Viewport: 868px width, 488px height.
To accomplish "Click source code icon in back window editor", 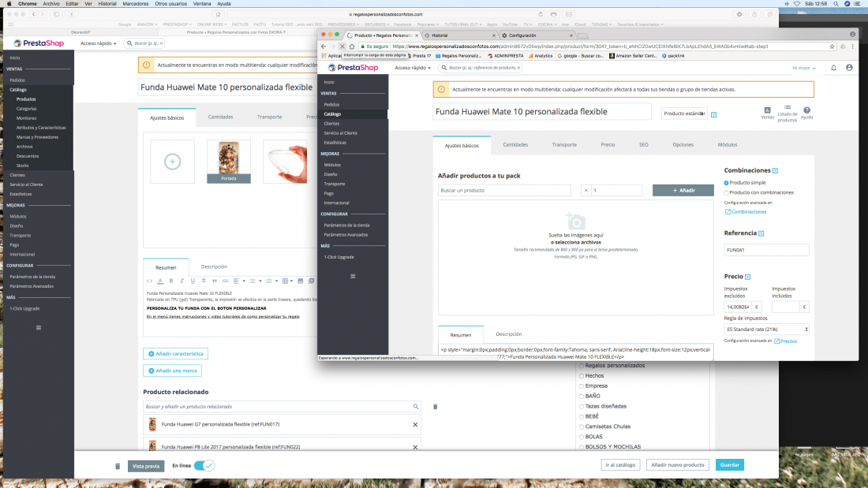I will pos(149,281).
